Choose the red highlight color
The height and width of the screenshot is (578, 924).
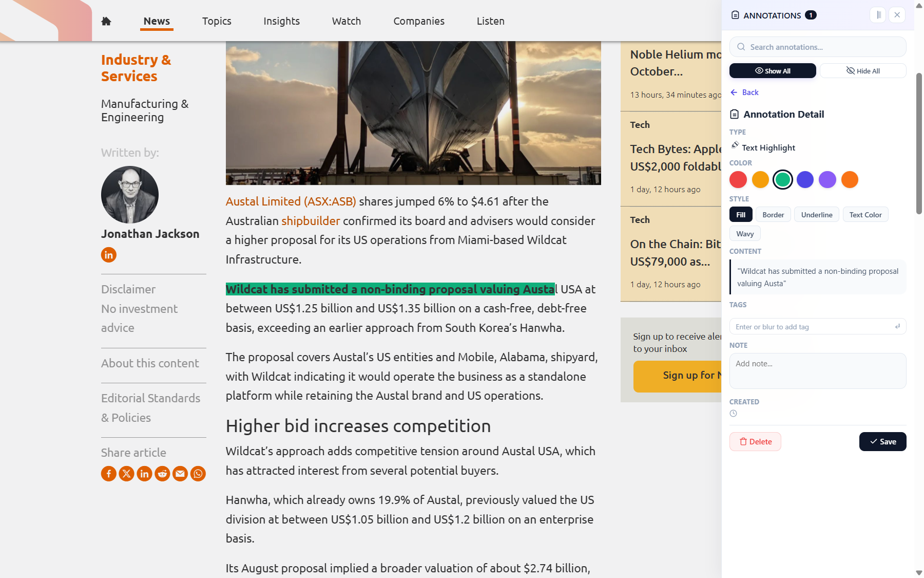pyautogui.click(x=738, y=180)
